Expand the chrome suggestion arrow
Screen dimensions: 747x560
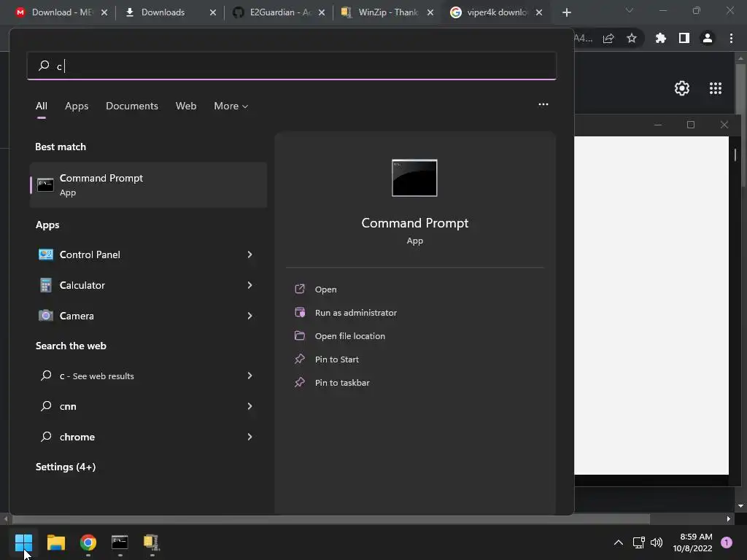point(249,437)
